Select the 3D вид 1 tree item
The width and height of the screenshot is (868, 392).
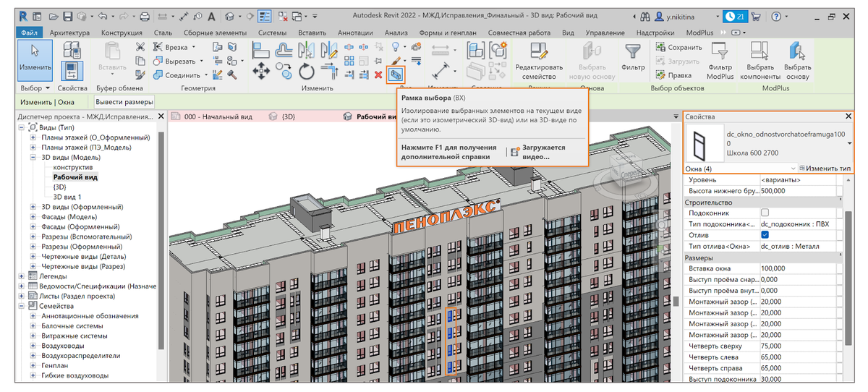67,197
